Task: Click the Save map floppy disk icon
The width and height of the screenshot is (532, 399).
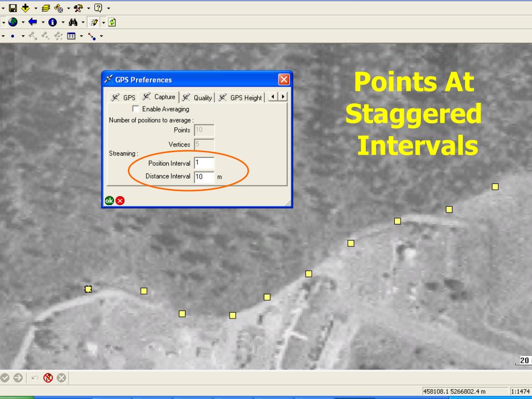Action: [13, 8]
